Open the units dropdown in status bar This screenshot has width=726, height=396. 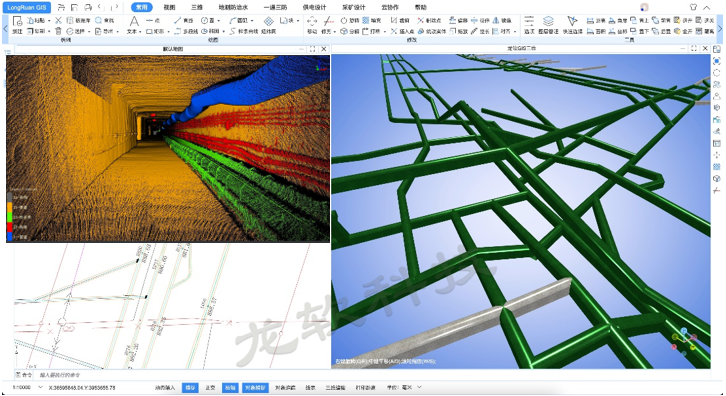tap(405, 387)
